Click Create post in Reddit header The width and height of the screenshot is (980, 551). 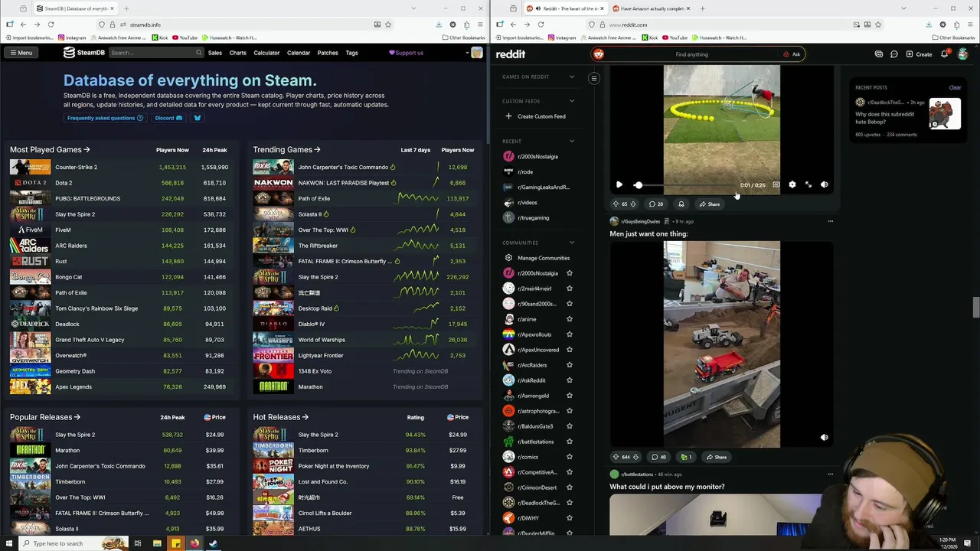tap(919, 54)
